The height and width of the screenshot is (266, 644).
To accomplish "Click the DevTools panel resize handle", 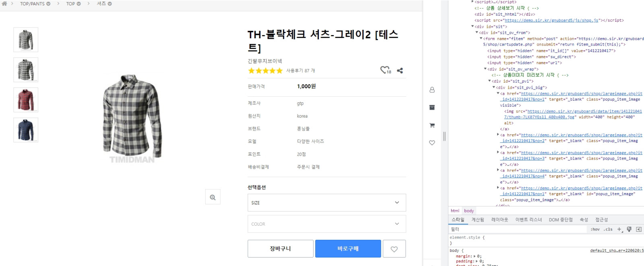I will [444, 136].
